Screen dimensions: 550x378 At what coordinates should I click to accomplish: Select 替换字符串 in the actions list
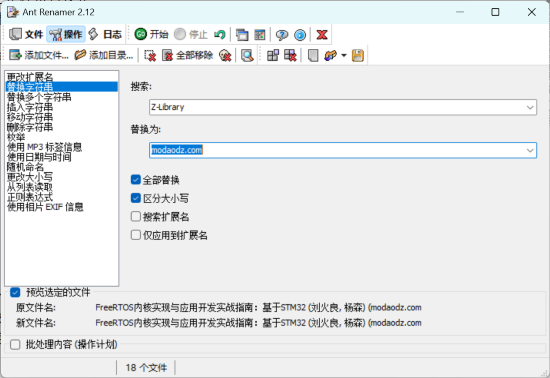point(61,87)
